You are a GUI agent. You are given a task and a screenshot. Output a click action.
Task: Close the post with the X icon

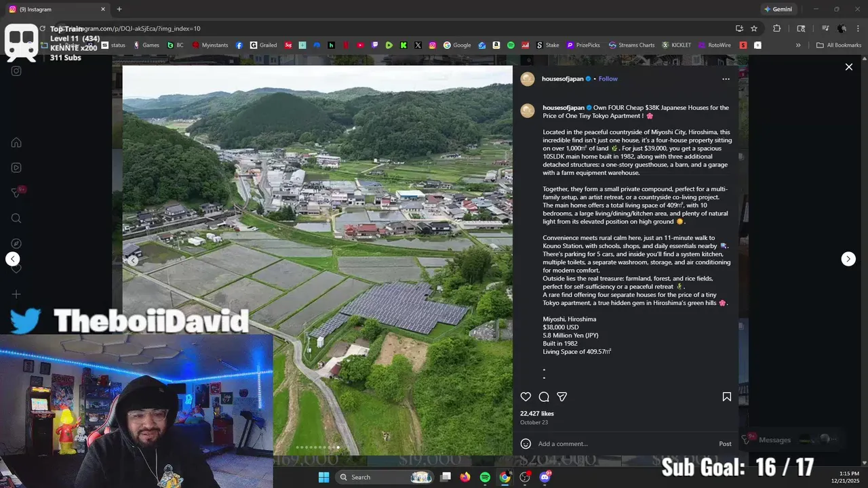pos(848,66)
